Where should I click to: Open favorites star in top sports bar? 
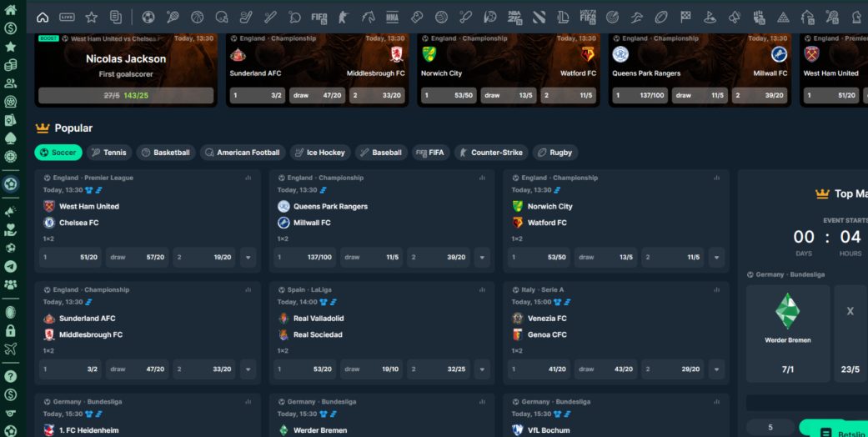[92, 18]
